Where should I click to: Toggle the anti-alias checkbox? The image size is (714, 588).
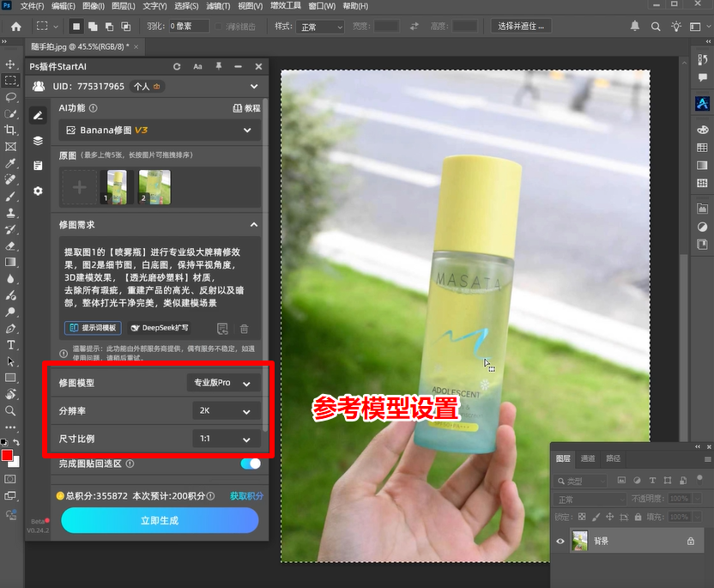(218, 27)
